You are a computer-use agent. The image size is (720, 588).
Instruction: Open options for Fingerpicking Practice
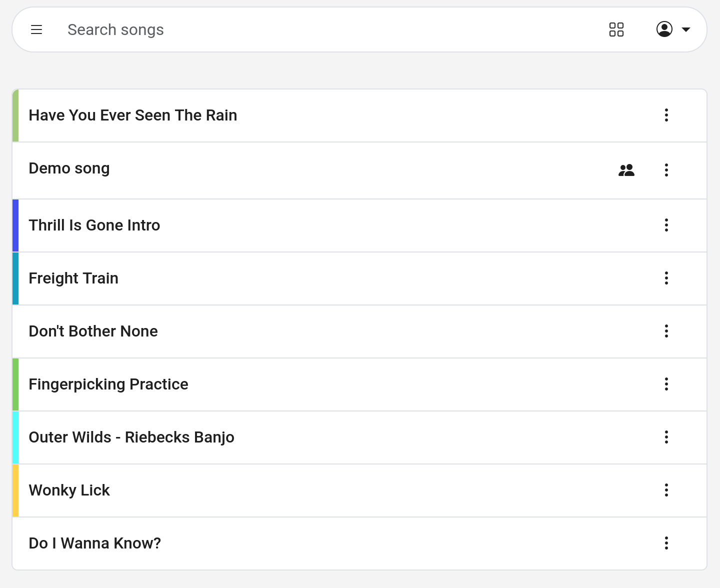coord(666,384)
